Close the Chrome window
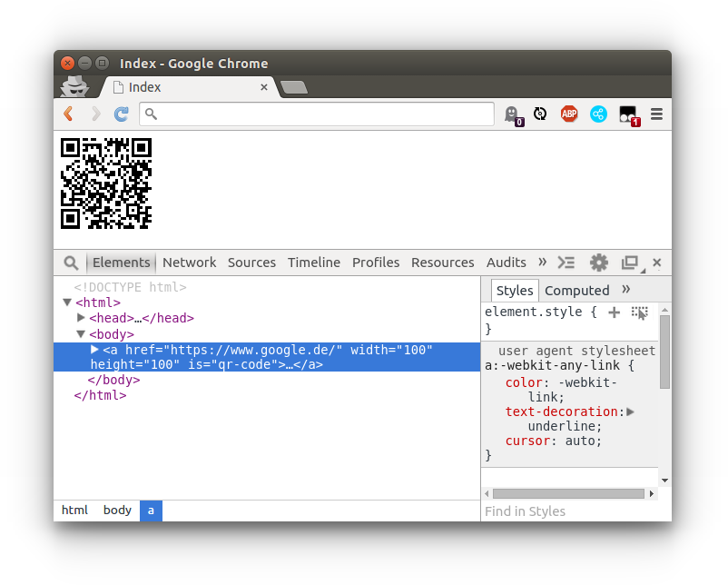This screenshot has height=585, width=728. point(68,63)
